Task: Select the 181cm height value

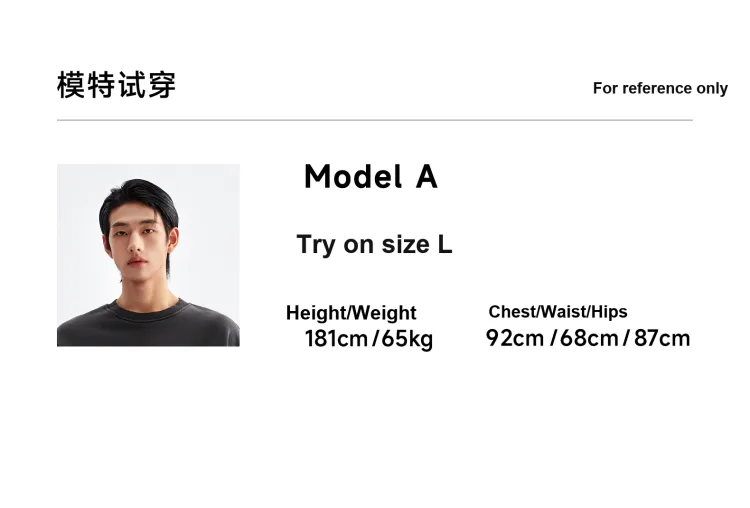Action: [336, 339]
